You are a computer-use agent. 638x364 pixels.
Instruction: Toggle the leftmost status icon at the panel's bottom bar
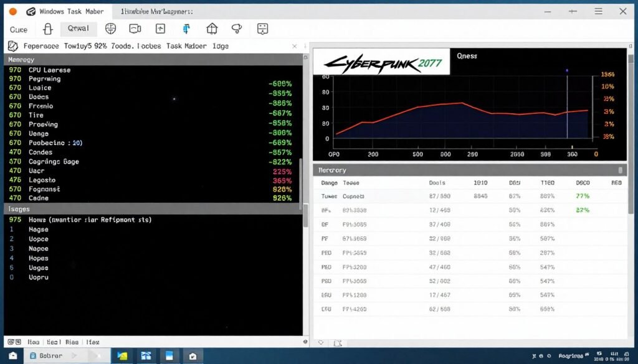11,342
